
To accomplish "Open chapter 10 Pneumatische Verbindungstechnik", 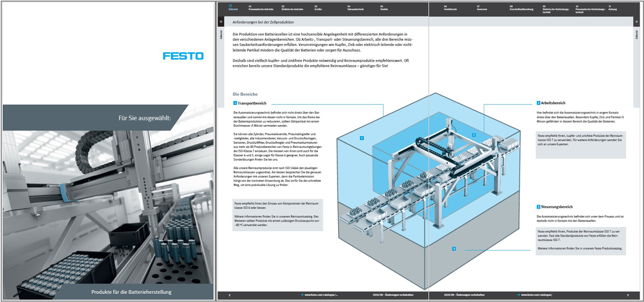I will pyautogui.click(x=590, y=9).
